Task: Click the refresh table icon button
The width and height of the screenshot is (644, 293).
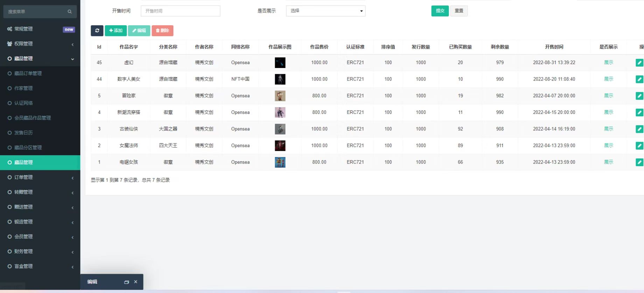Action: pos(97,30)
